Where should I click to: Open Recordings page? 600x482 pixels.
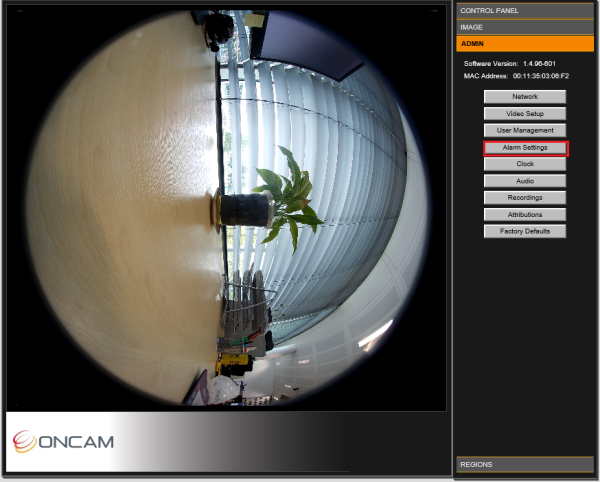tap(525, 198)
